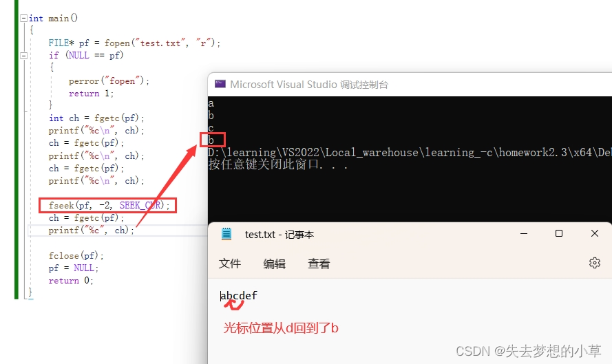Collapse the if (NULL == pf) block
Viewport: 612px width, 364px height.
pos(24,56)
